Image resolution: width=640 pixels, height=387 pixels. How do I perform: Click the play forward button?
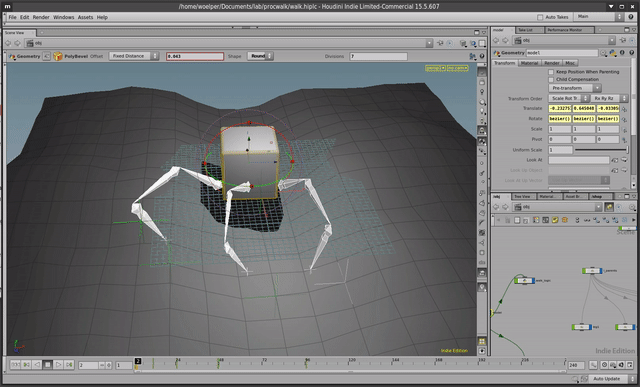pos(58,365)
